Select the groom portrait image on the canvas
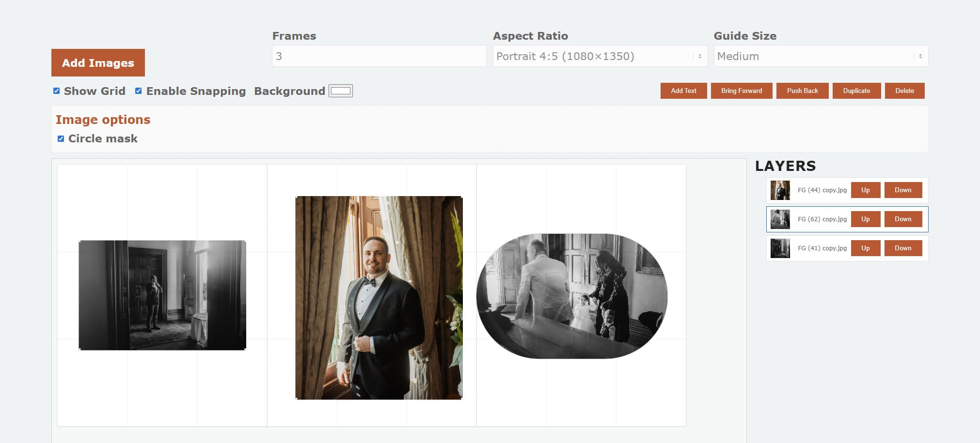Image resolution: width=980 pixels, height=443 pixels. tap(379, 298)
